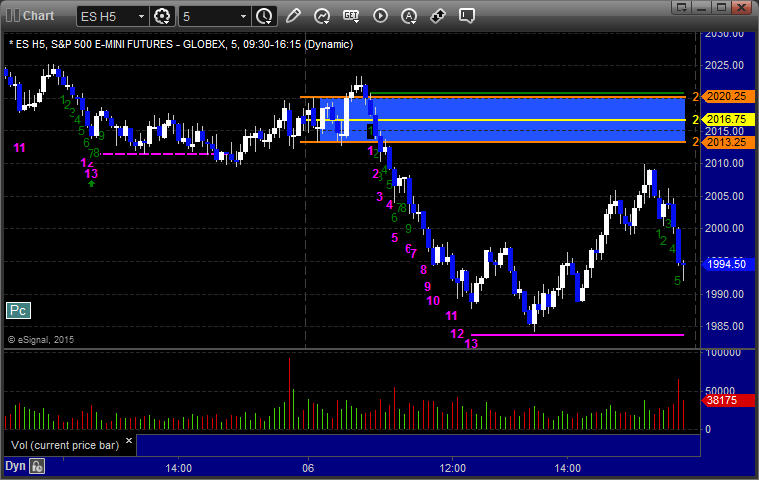Expand the ES H5 symbol dropdown
This screenshot has height=480, width=759.
pyautogui.click(x=141, y=16)
